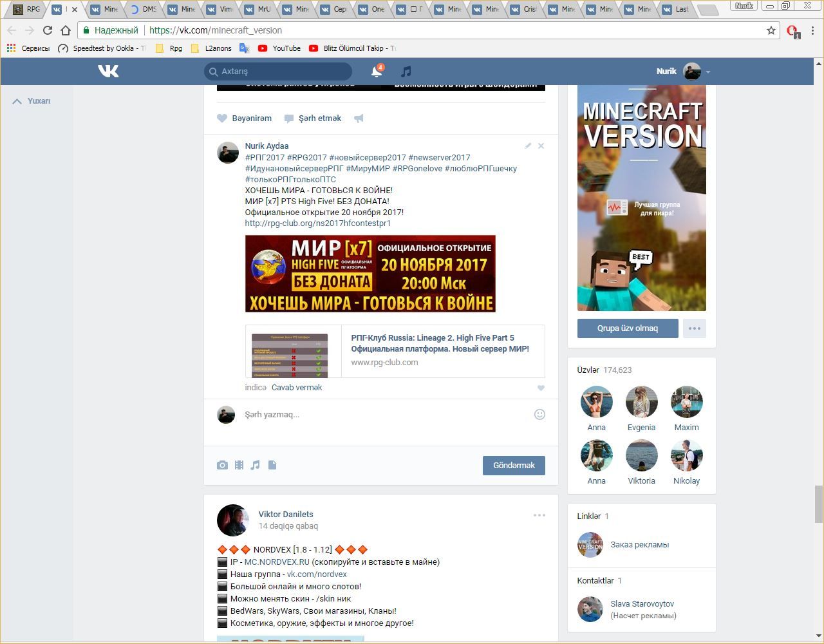Open Nurik Aydaa's profile name link

pos(267,146)
